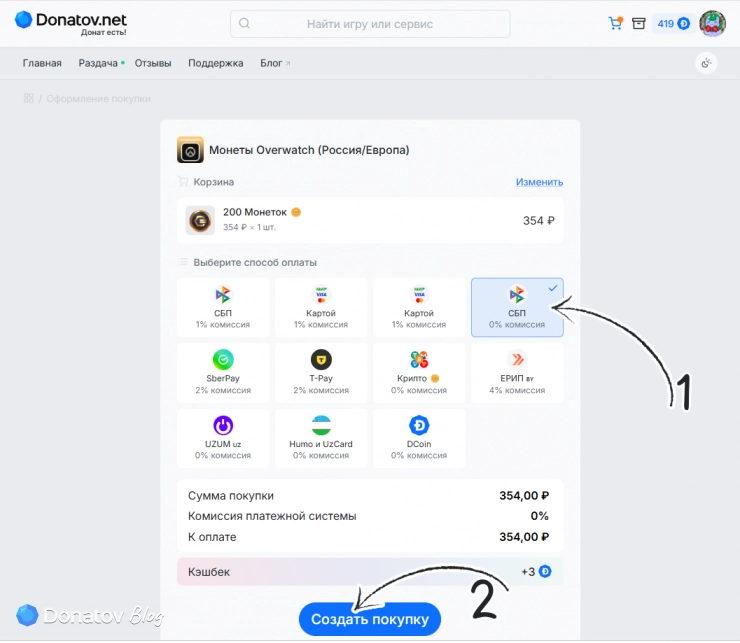Select T-Pay payment method
Image resolution: width=740 pixels, height=643 pixels.
coord(321,373)
